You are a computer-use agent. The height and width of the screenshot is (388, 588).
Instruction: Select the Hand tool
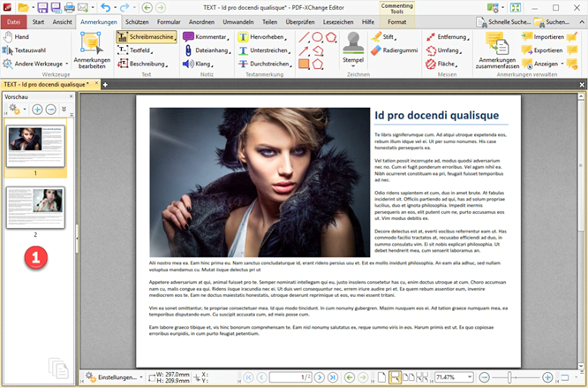click(16, 37)
